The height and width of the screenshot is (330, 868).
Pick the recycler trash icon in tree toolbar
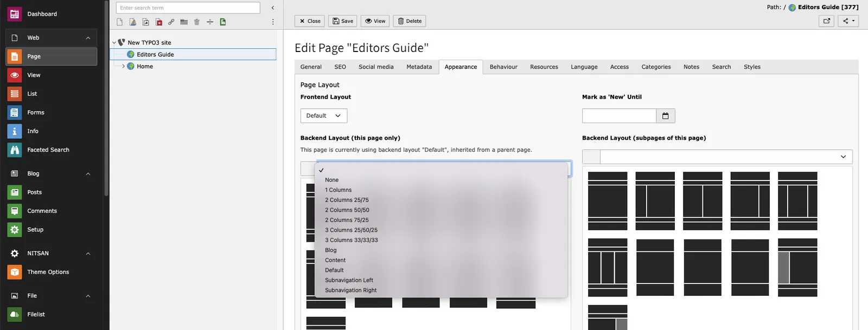click(x=196, y=22)
